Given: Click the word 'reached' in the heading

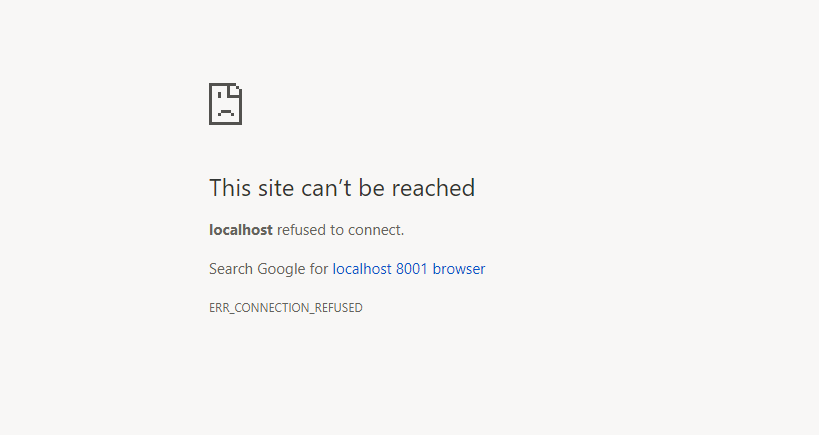Looking at the screenshot, I should point(433,188).
